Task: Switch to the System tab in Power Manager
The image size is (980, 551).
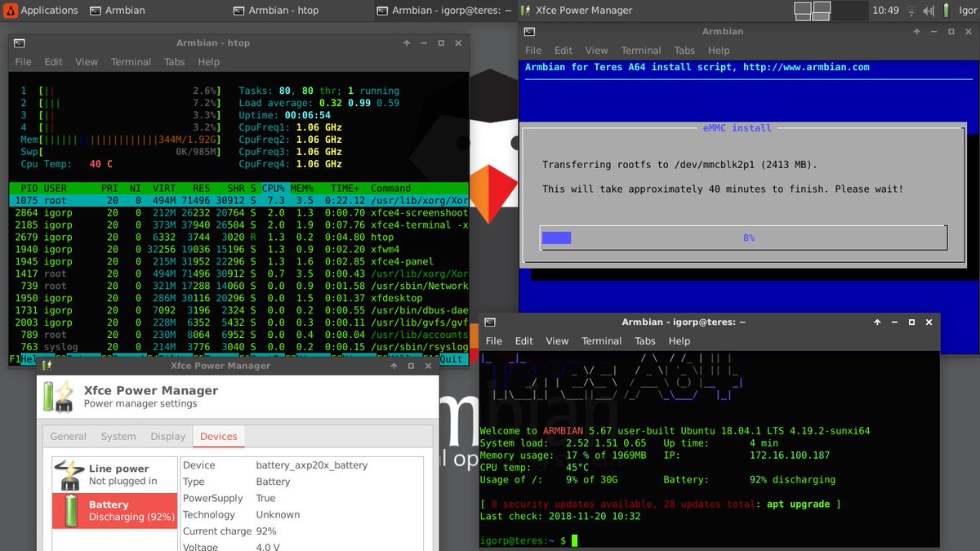Action: click(118, 437)
